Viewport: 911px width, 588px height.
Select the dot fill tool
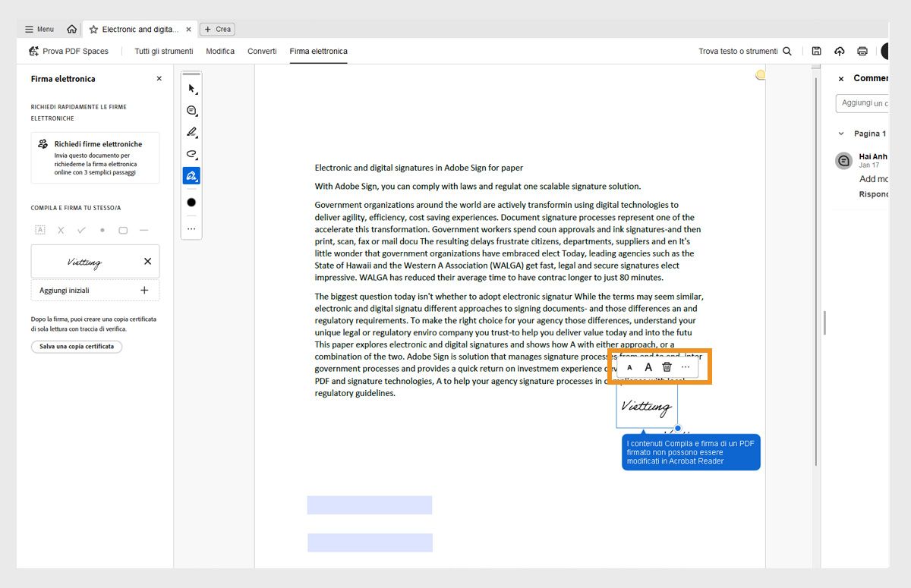point(102,230)
